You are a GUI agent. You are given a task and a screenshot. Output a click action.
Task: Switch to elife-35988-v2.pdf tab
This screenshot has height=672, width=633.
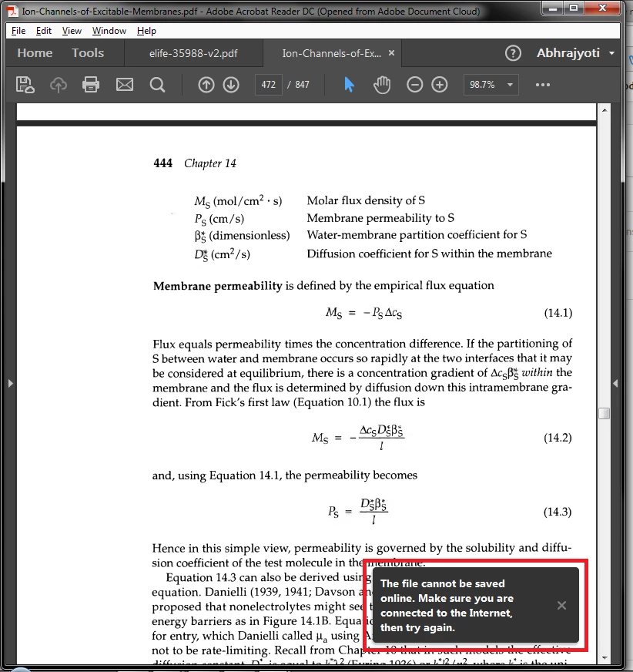193,53
